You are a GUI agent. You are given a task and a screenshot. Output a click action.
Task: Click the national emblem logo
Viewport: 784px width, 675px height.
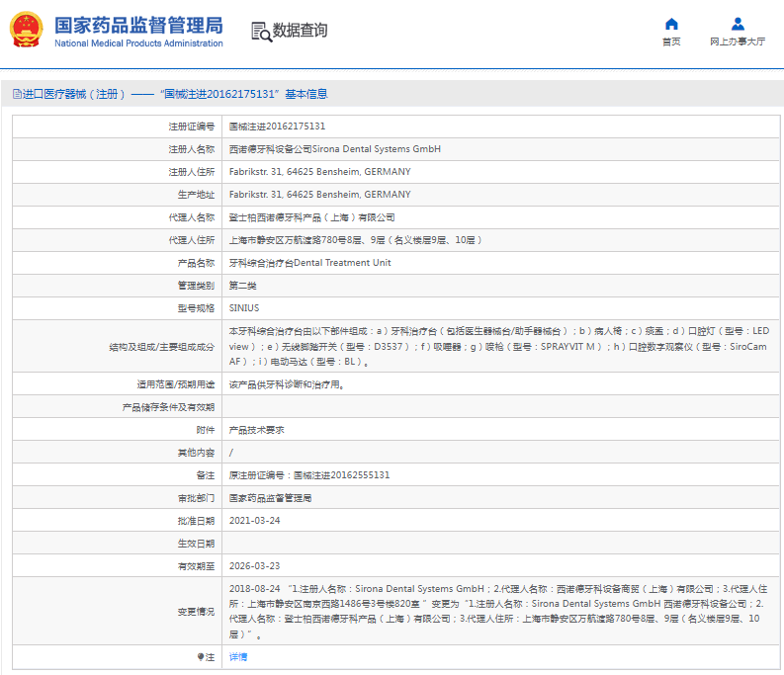pos(26,31)
